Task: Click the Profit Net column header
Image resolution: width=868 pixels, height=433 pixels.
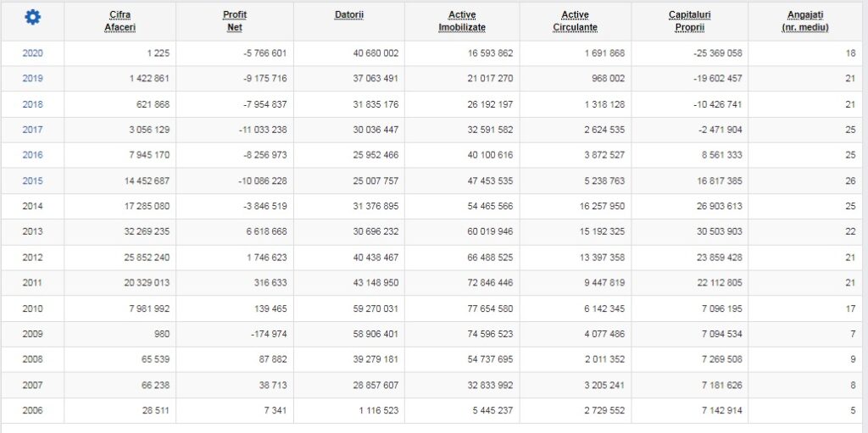Action: point(235,21)
